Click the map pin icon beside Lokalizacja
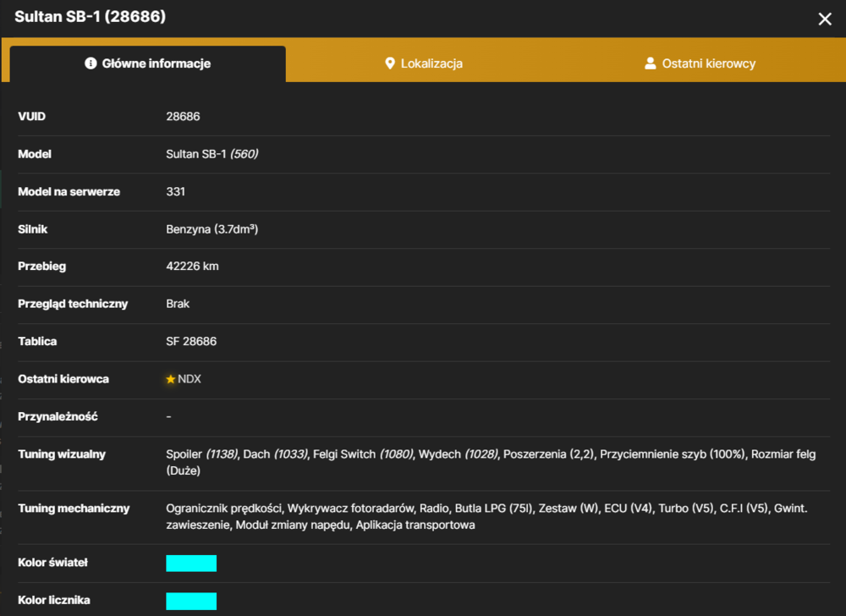The width and height of the screenshot is (846, 616). point(389,63)
